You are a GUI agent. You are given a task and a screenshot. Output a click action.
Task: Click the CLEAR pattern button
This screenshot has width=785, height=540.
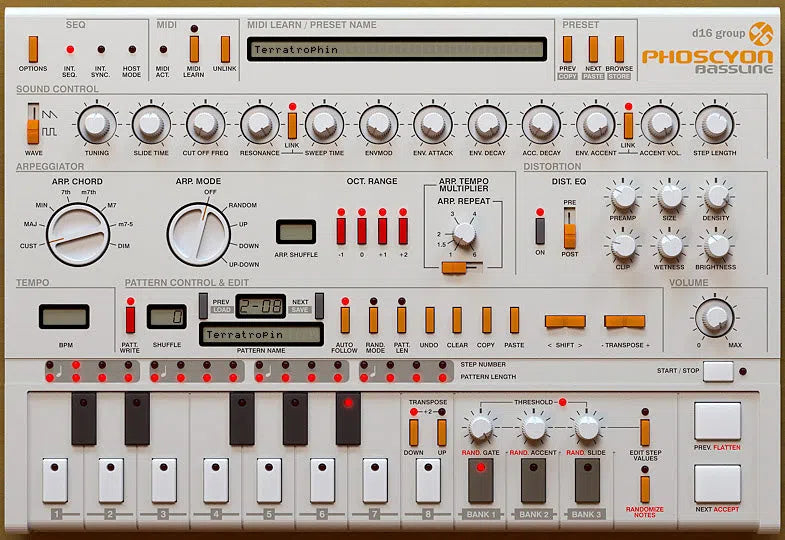457,320
